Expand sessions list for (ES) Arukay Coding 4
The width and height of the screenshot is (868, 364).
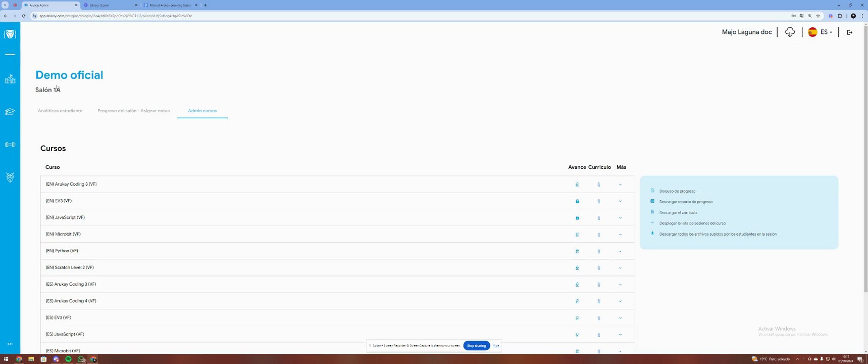[620, 301]
